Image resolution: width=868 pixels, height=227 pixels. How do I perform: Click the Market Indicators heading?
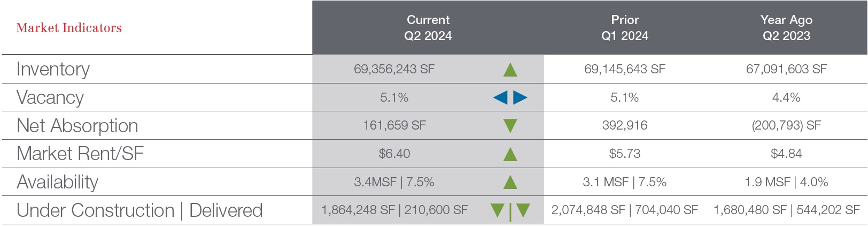(x=69, y=28)
